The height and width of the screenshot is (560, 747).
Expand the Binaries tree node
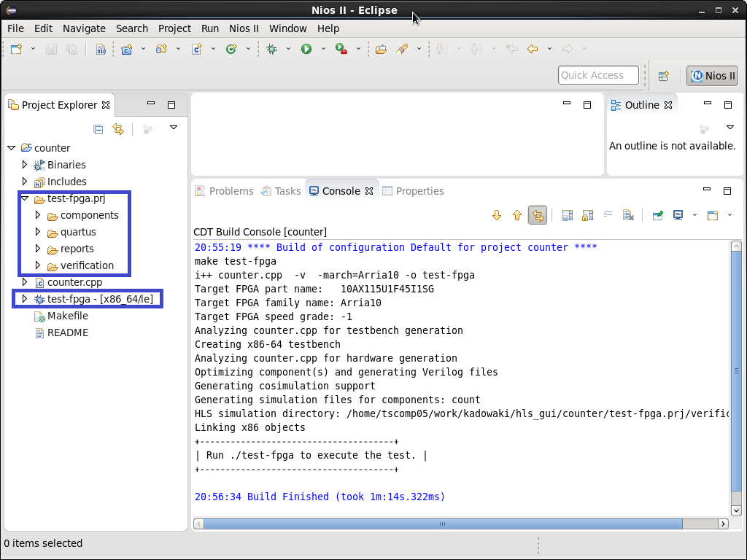coord(25,165)
